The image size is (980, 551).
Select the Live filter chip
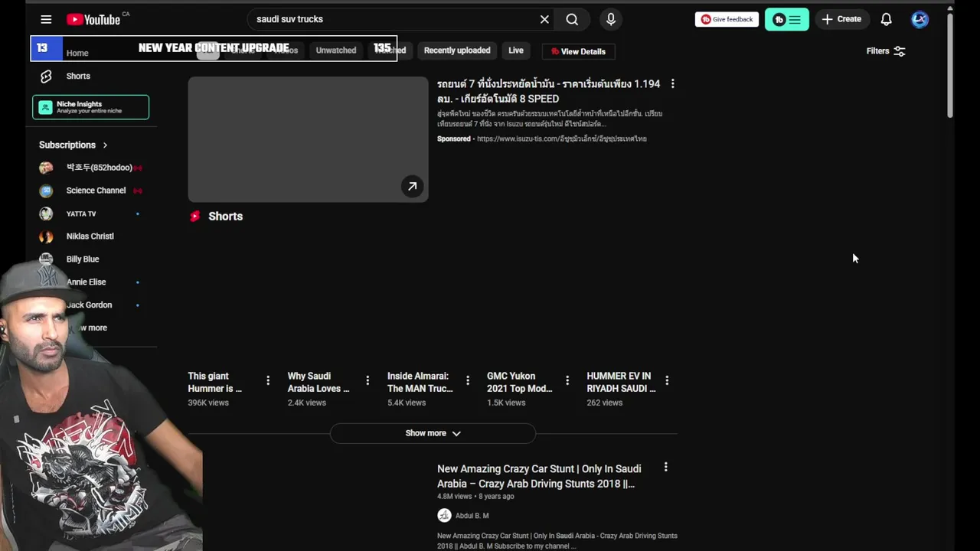[x=516, y=51]
